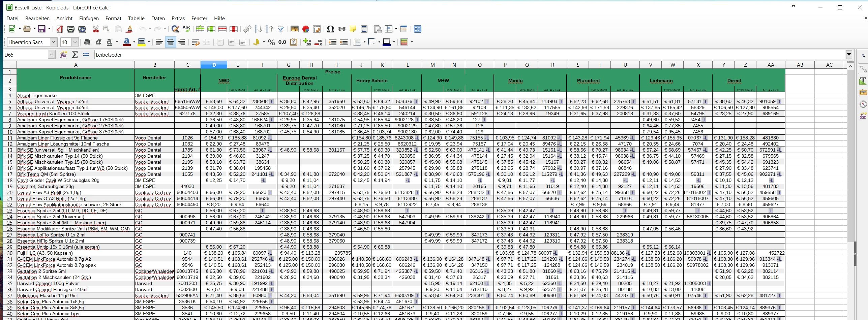Insert a special character (Omega)
This screenshot has width=868, height=320.
(331, 29)
